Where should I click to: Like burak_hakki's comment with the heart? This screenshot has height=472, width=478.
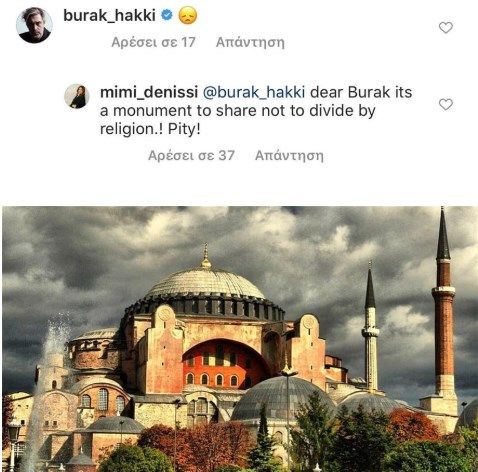(446, 27)
